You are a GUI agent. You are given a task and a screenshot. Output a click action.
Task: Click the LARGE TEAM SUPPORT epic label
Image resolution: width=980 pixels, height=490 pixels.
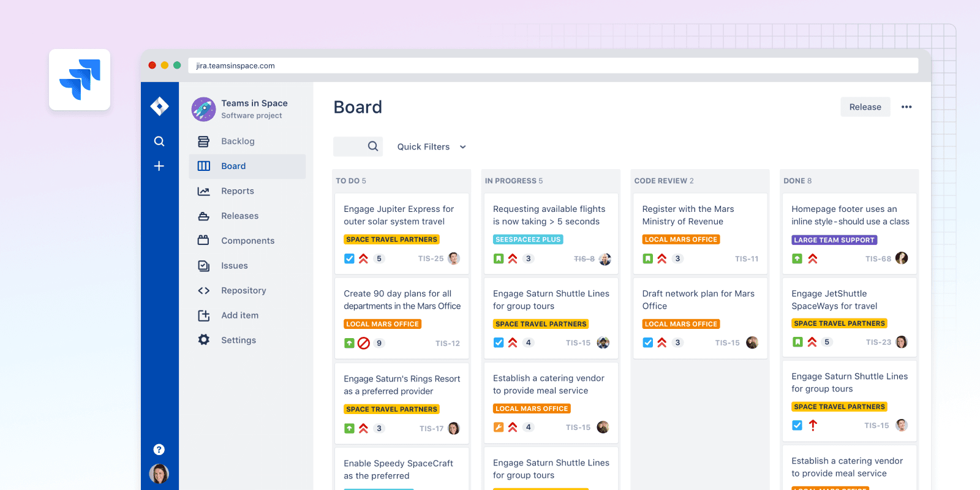pyautogui.click(x=834, y=240)
